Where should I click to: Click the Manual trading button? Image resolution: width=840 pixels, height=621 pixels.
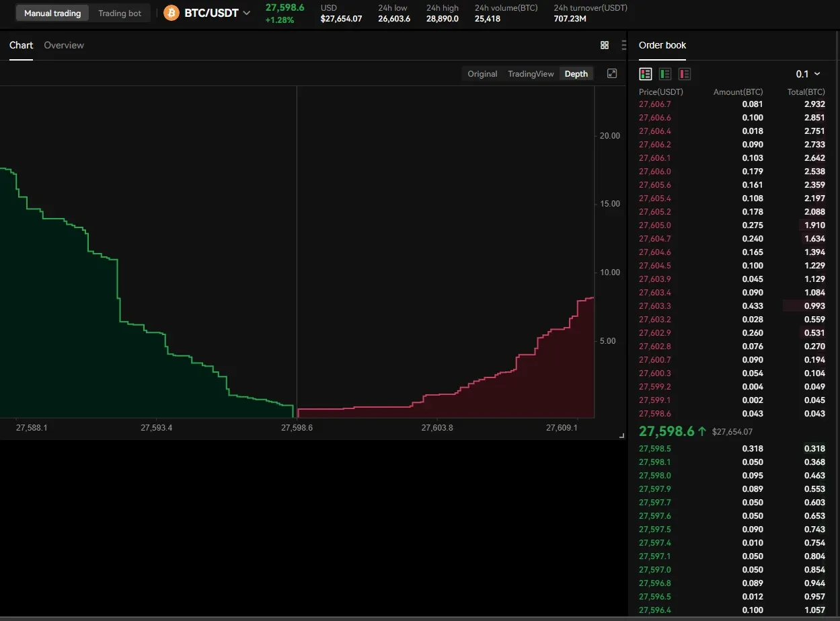pyautogui.click(x=52, y=12)
